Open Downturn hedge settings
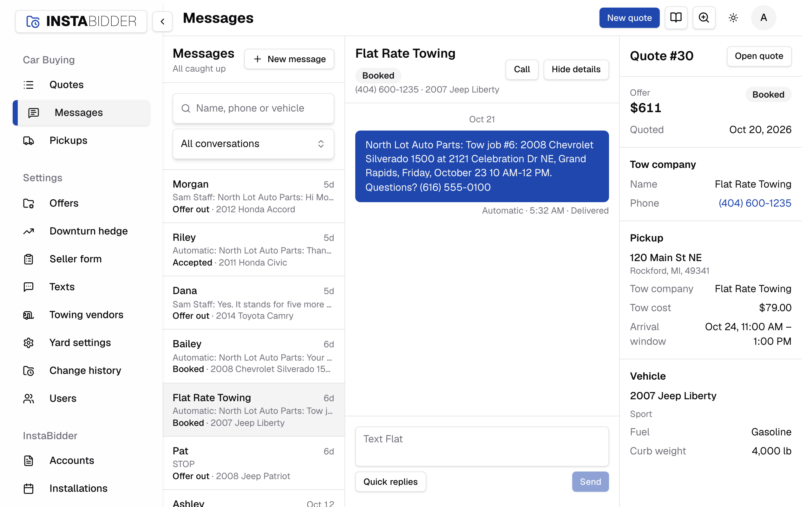This screenshot has width=812, height=507. click(x=81, y=231)
